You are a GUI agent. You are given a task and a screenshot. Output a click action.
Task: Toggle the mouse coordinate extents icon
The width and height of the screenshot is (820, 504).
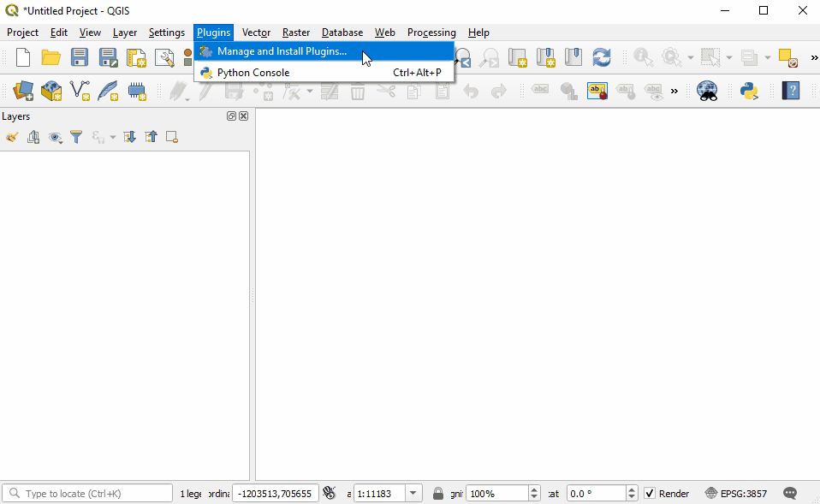[329, 493]
